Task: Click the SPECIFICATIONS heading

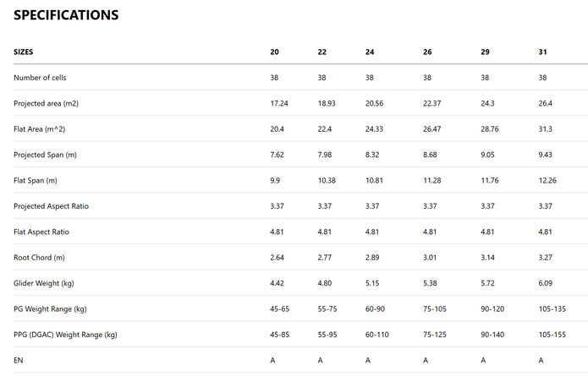Action: [x=66, y=15]
